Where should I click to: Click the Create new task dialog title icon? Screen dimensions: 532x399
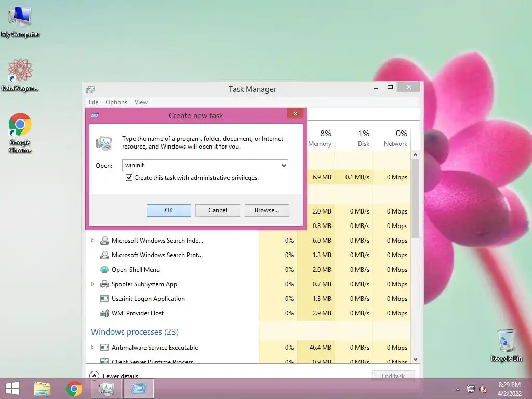[x=95, y=115]
